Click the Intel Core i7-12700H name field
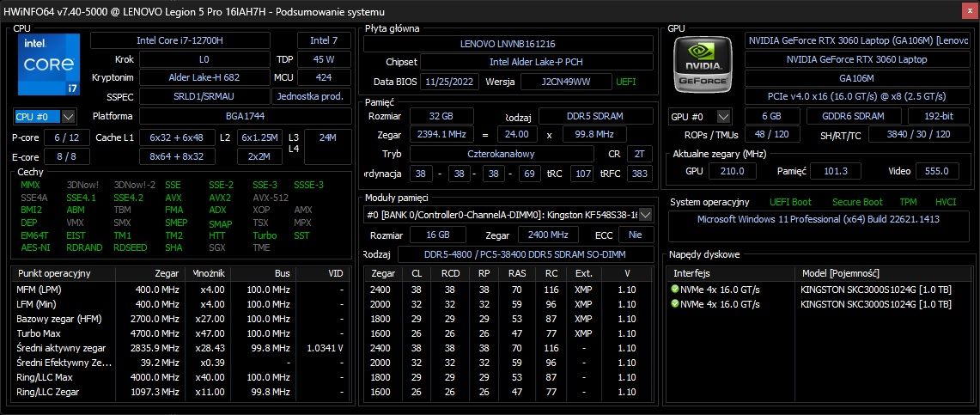Screen dimensions: 980x415 tap(180, 40)
